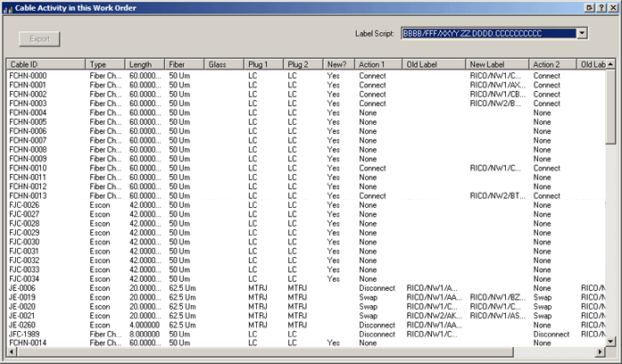Sort by Fiber column header
Image resolution: width=622 pixels, height=364 pixels.
pyautogui.click(x=185, y=64)
